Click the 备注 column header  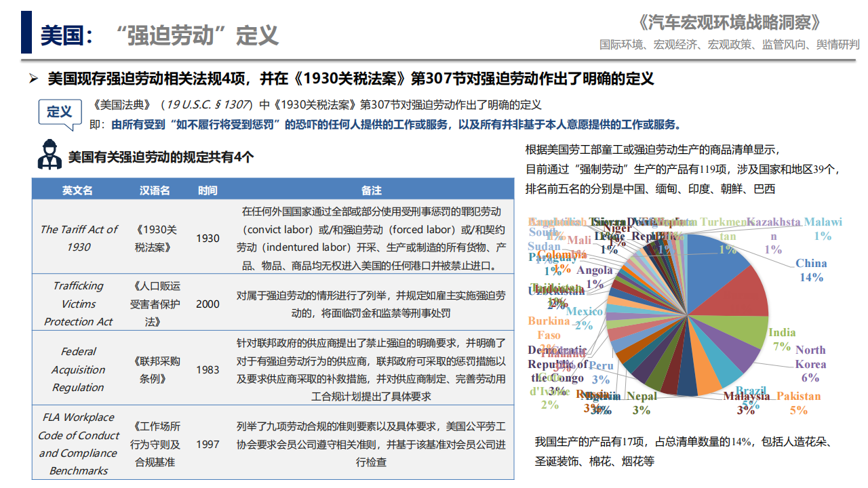pyautogui.click(x=372, y=190)
